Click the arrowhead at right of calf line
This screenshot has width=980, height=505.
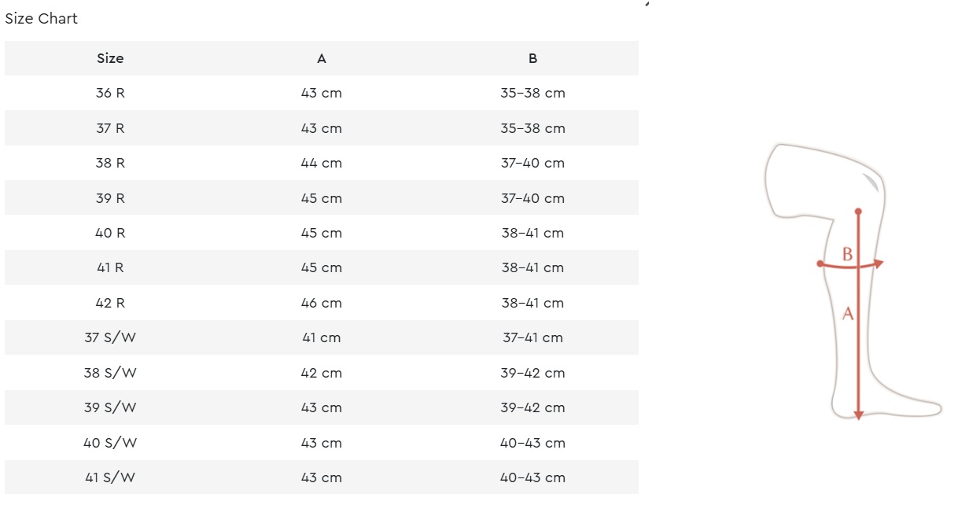pyautogui.click(x=879, y=264)
